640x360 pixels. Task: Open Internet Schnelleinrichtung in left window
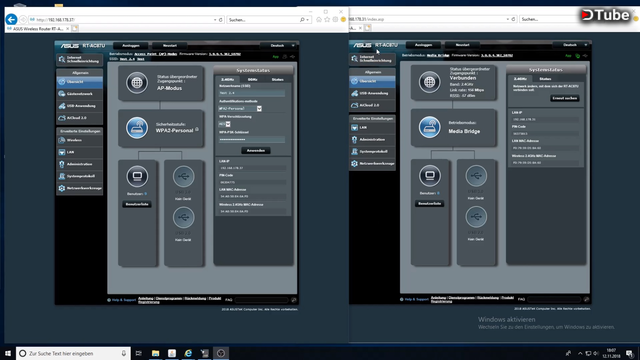click(80, 60)
